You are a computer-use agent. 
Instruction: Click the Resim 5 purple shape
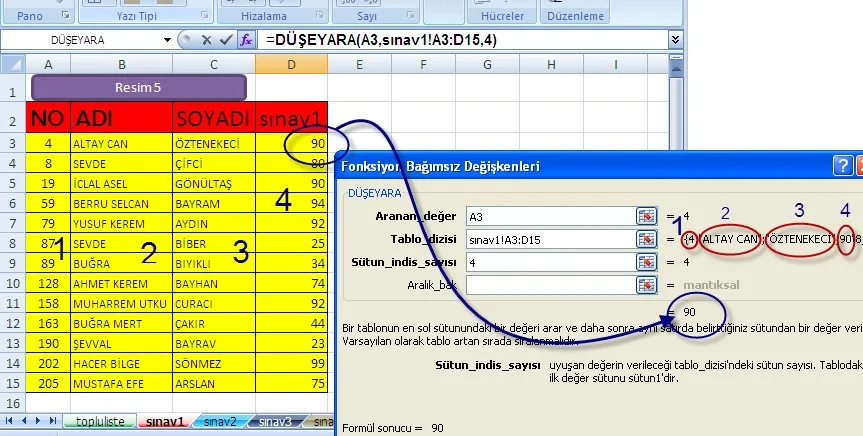click(138, 87)
